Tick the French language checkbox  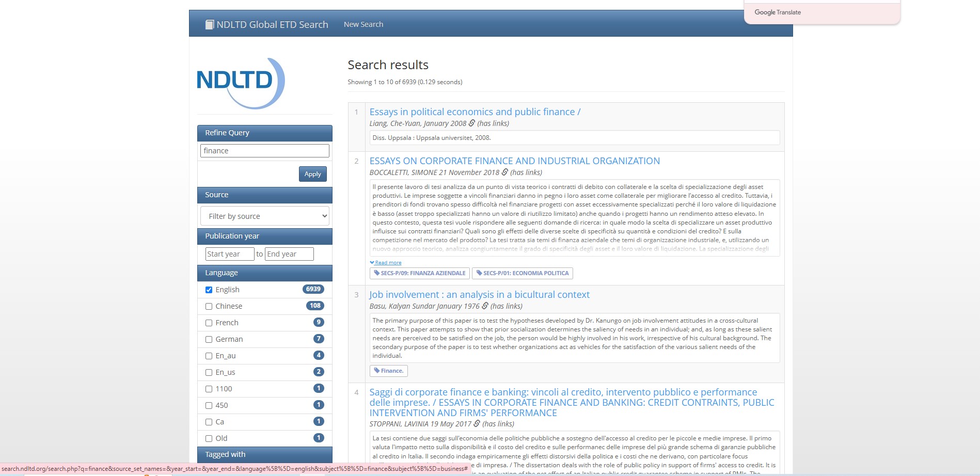[x=209, y=323]
